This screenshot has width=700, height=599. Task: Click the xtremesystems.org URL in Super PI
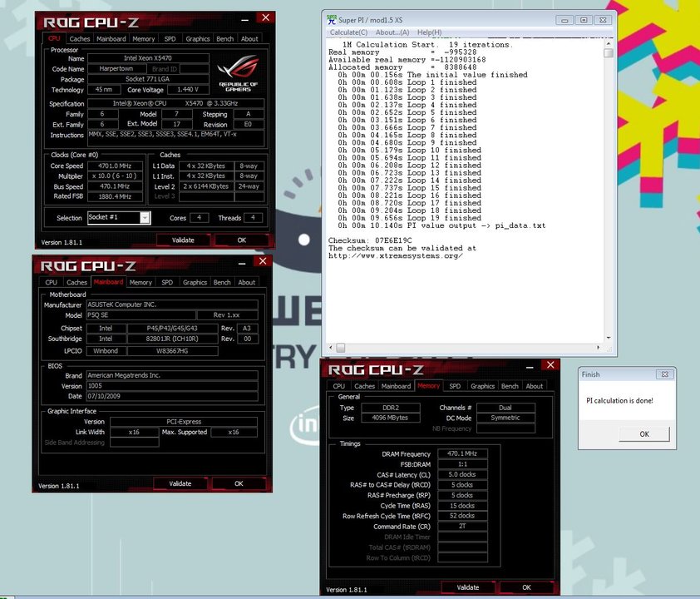click(x=396, y=256)
